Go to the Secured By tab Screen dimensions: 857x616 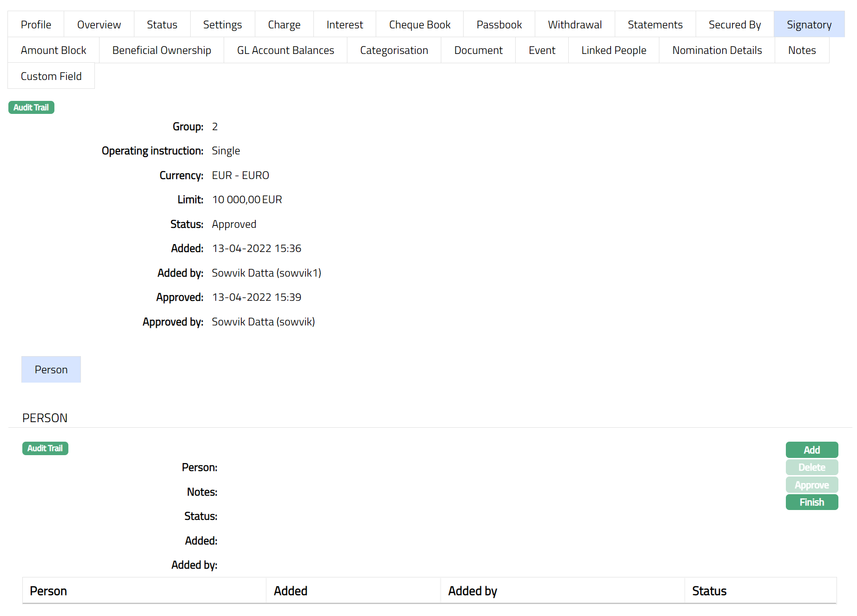tap(734, 25)
